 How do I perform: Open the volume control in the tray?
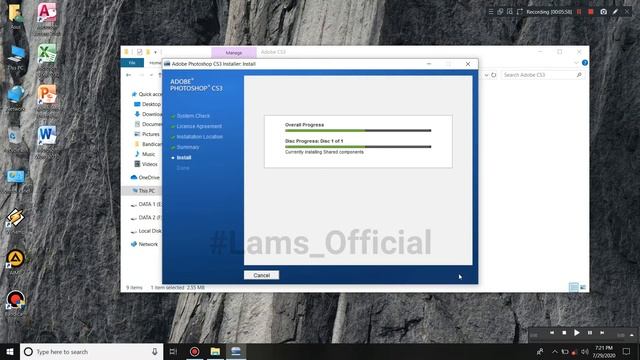pyautogui.click(x=585, y=351)
